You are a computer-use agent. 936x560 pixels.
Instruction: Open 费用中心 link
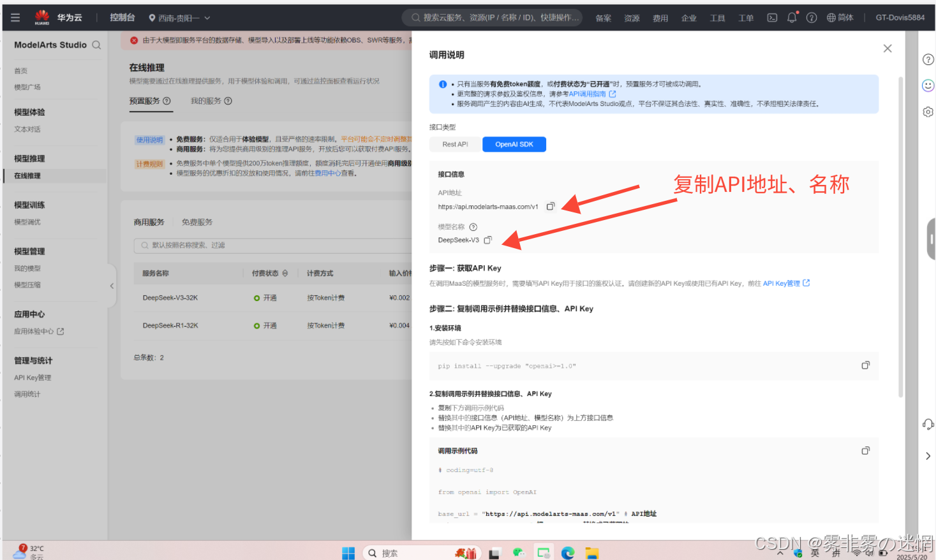[x=327, y=173]
